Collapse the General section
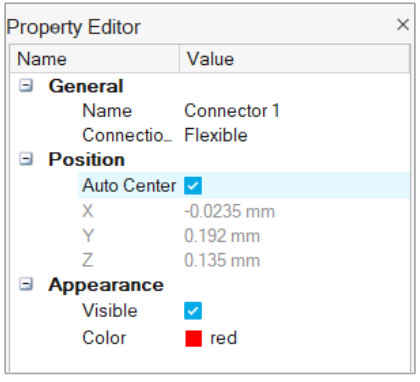Image resolution: width=420 pixels, height=382 pixels. coord(26,85)
